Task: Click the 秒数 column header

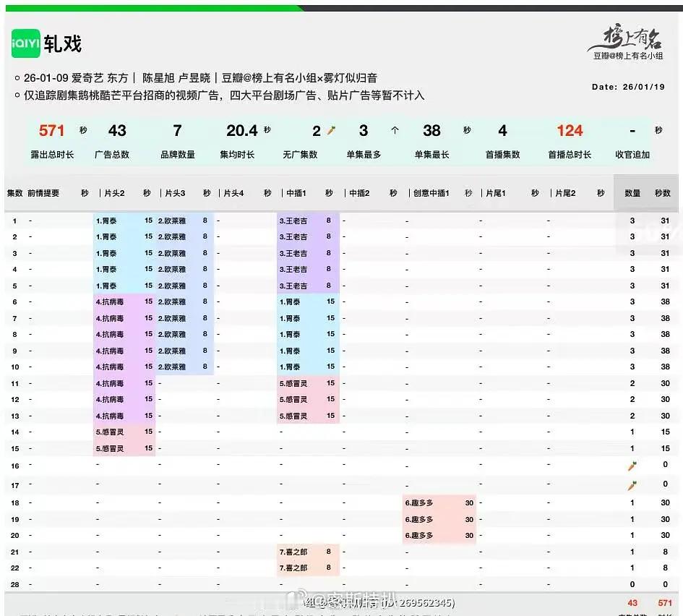Action: [663, 193]
